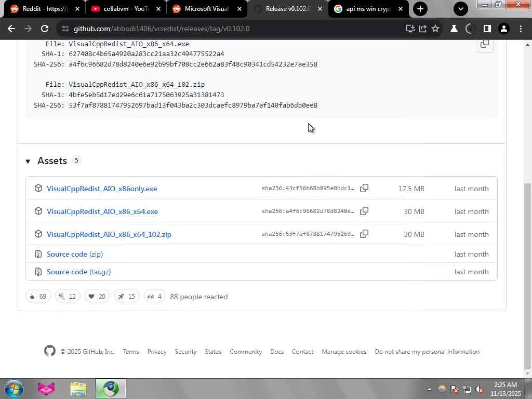Viewport: 532px width, 399px height.
Task: Open the profile avatar menu
Action: [504, 29]
